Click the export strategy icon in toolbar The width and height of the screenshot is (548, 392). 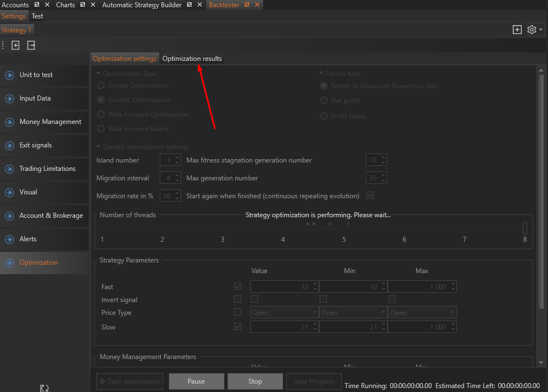coord(31,45)
